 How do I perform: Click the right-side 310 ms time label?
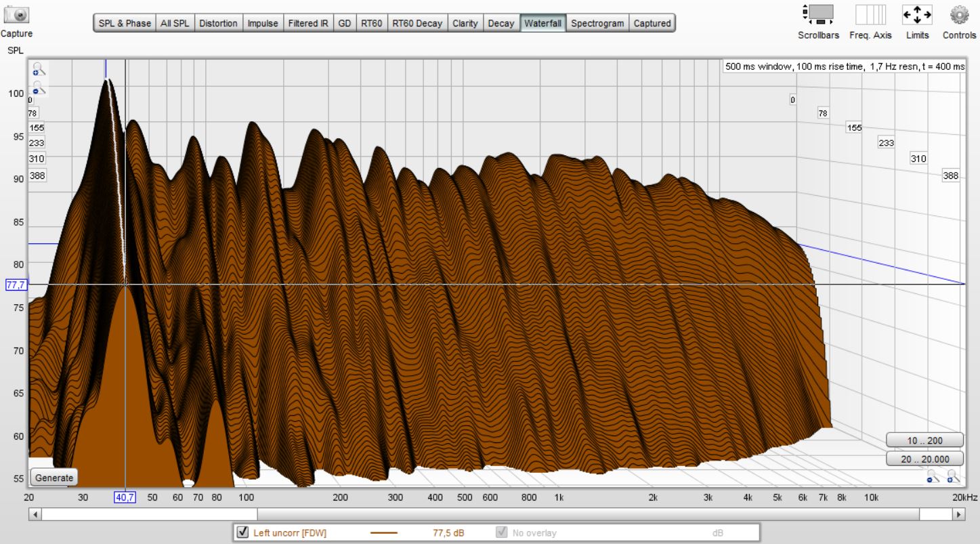click(918, 159)
